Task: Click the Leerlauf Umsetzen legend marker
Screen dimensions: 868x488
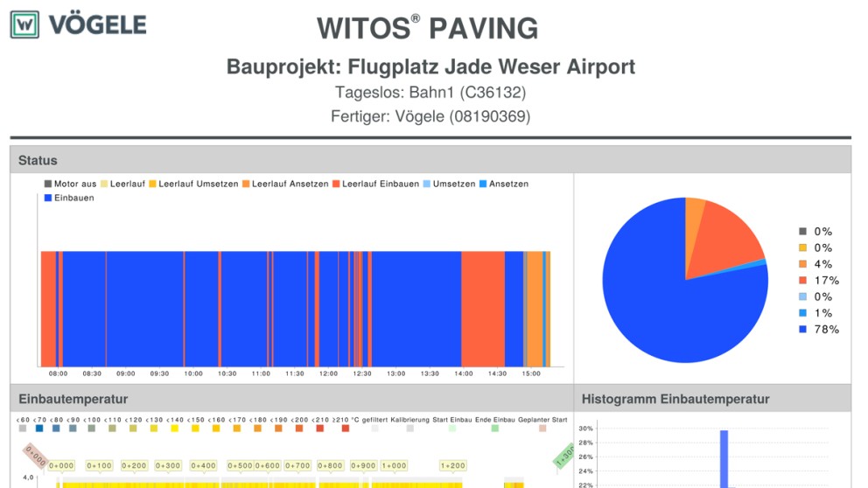Action: [x=152, y=185]
